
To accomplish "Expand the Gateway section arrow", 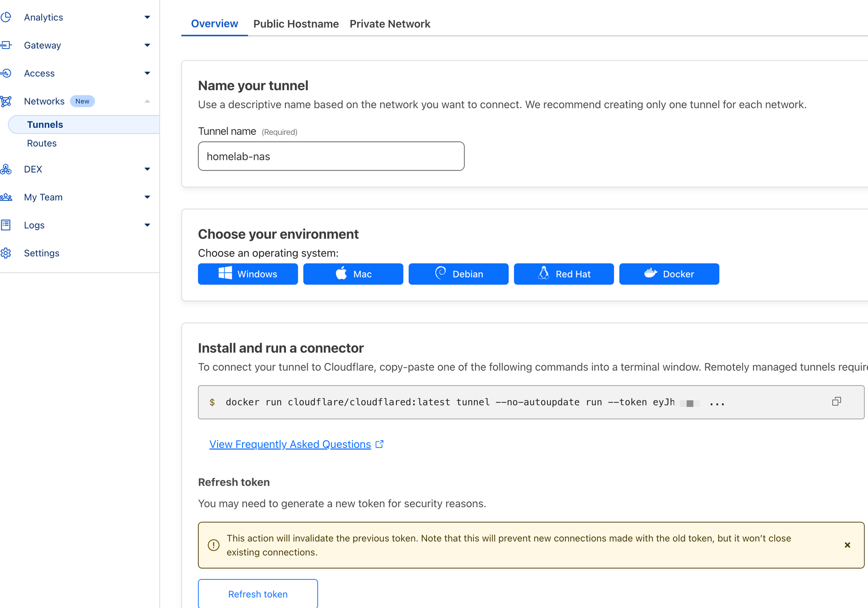I will point(147,45).
